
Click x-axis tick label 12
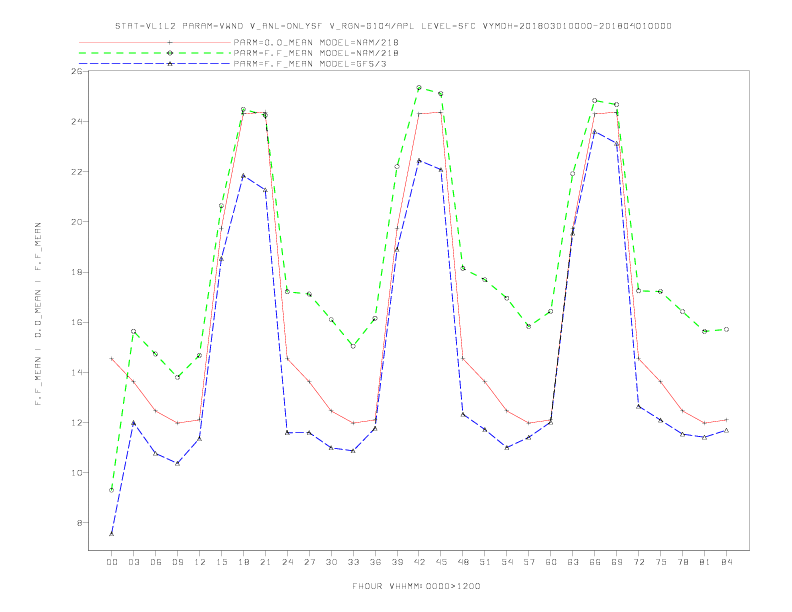coord(200,562)
